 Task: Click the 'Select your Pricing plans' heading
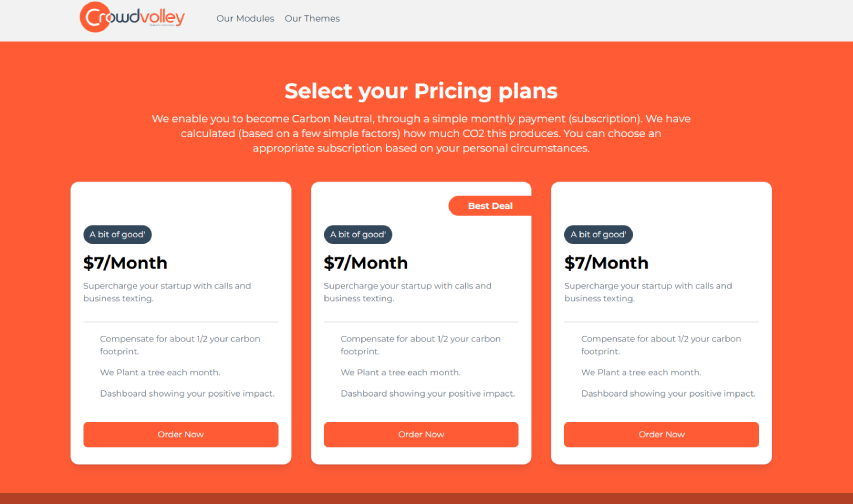click(x=421, y=91)
